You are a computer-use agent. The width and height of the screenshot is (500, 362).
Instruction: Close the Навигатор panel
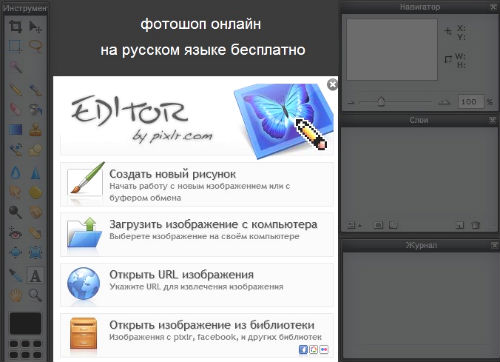pos(493,7)
